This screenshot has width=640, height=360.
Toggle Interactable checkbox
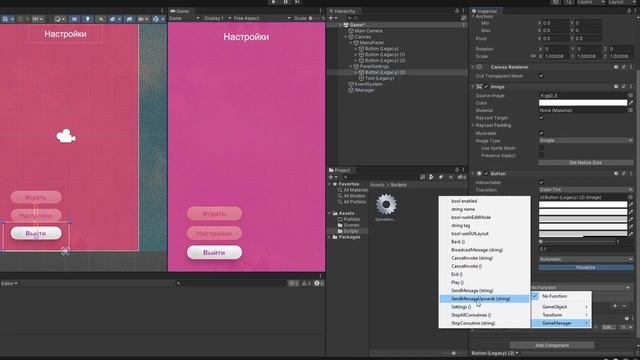pyautogui.click(x=541, y=182)
